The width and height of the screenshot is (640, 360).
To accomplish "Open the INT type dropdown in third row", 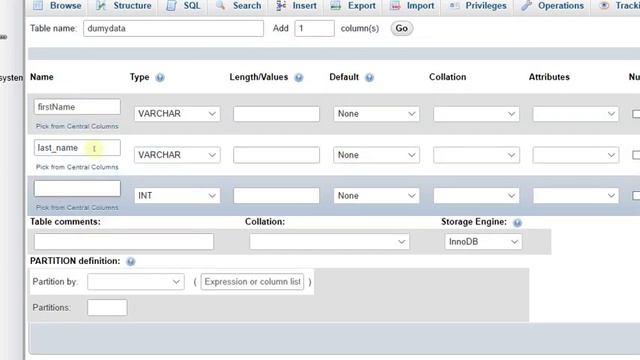I will point(177,196).
